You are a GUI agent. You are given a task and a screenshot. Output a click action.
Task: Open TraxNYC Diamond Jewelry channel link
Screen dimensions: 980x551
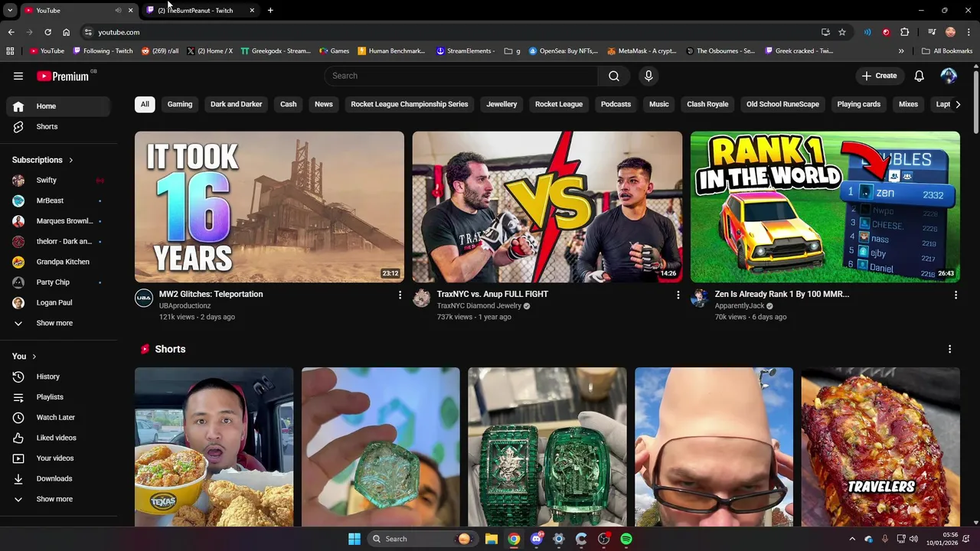pos(479,306)
